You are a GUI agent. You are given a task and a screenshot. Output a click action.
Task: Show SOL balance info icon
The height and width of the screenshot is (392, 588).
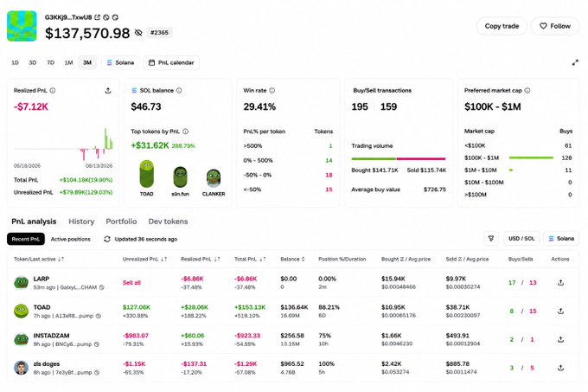(179, 90)
